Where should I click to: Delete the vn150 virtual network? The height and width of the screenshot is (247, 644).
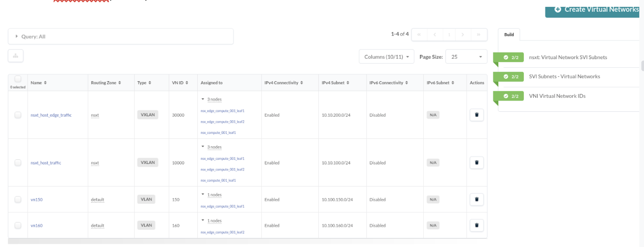coord(476,199)
